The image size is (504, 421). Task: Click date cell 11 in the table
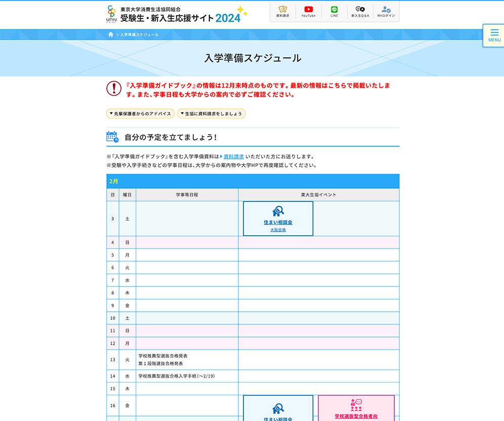point(112,331)
